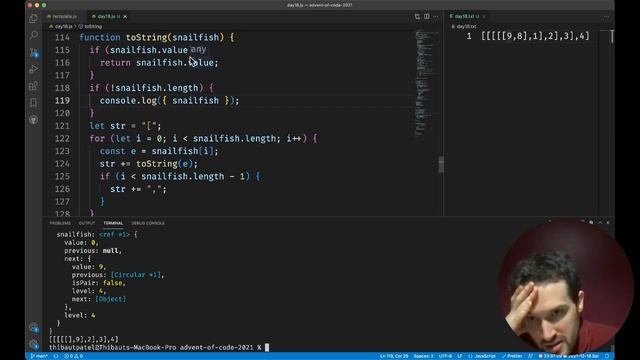Click the toString function name on line 114
Image resolution: width=640 pixels, height=360 pixels.
click(146, 38)
